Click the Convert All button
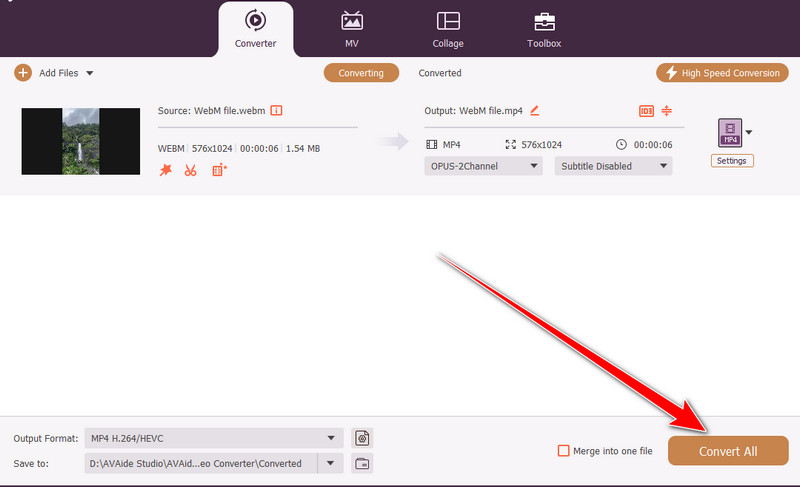 (728, 451)
